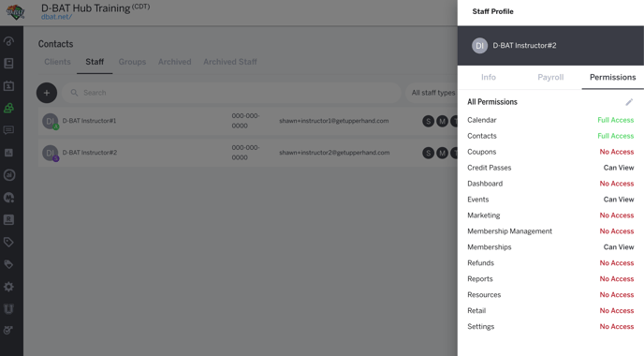Click the Settings permission label
644x356 pixels.
(480, 327)
